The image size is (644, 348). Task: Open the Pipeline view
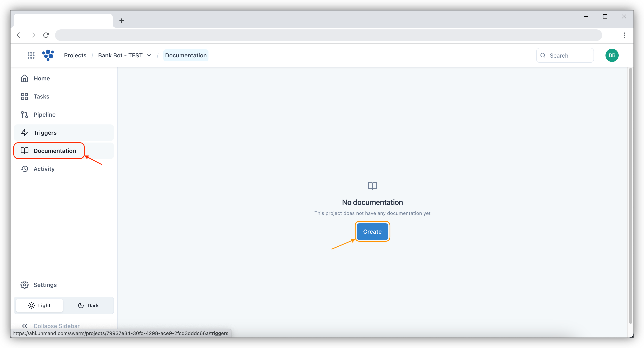pos(44,114)
